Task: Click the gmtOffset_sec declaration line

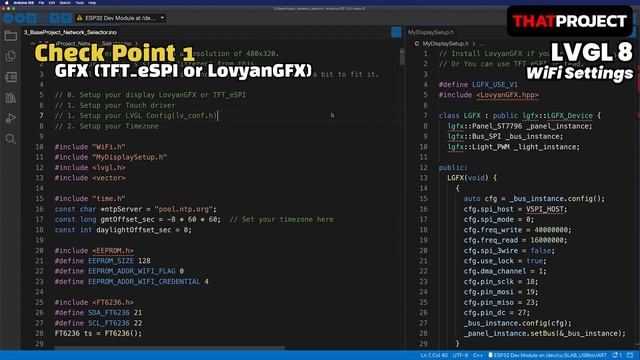Action: click(194, 220)
